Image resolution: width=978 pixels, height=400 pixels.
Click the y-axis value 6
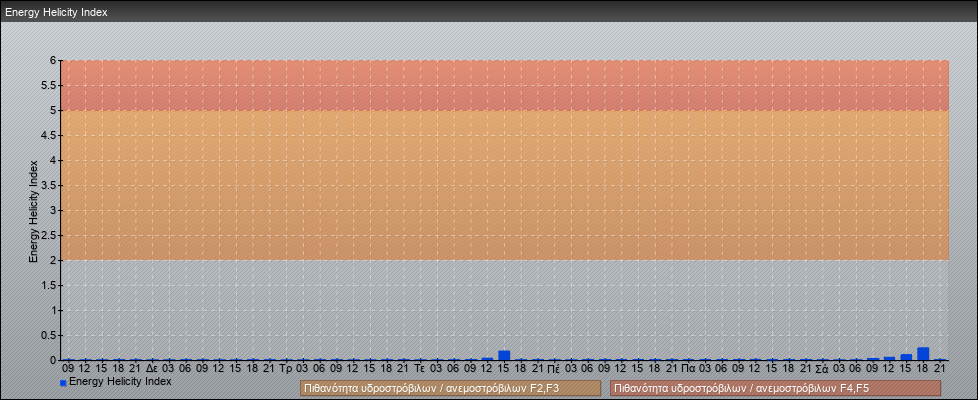coord(54,61)
